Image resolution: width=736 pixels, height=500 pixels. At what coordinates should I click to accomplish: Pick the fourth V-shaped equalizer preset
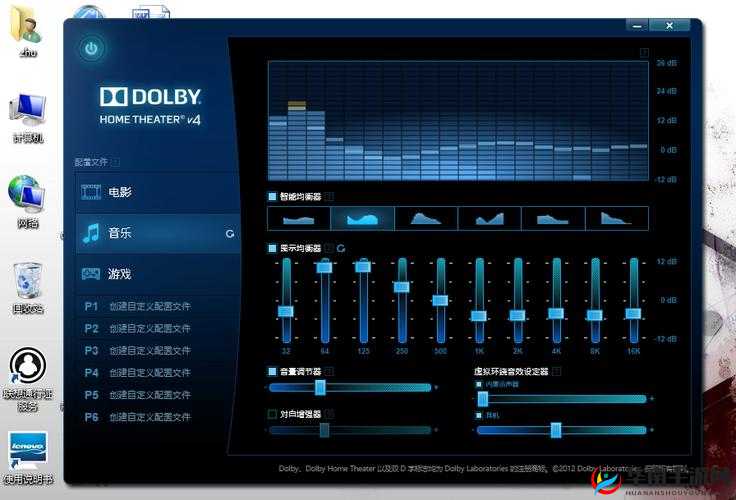tap(489, 218)
